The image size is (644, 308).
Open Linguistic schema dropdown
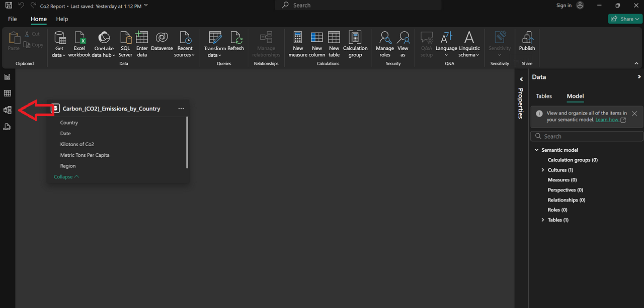coord(469,44)
